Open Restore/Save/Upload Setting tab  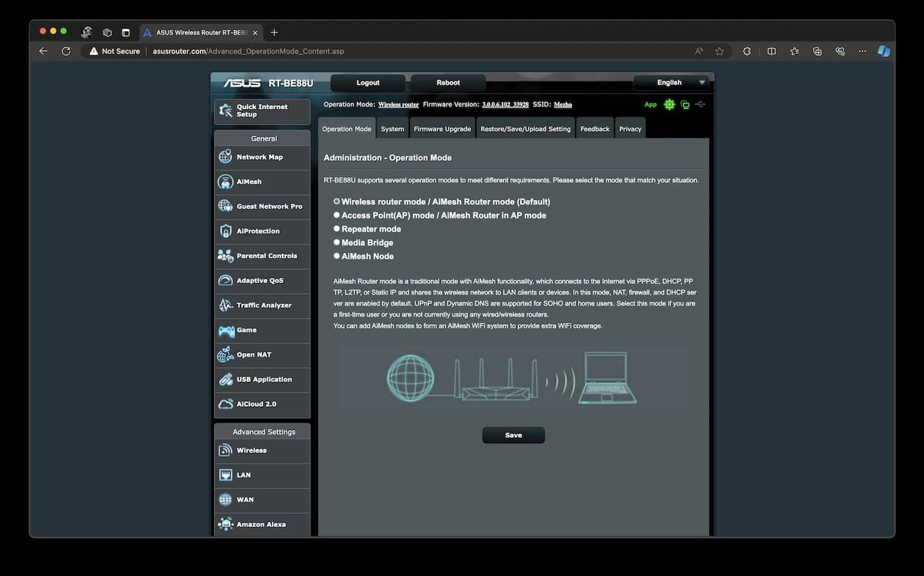tap(525, 128)
